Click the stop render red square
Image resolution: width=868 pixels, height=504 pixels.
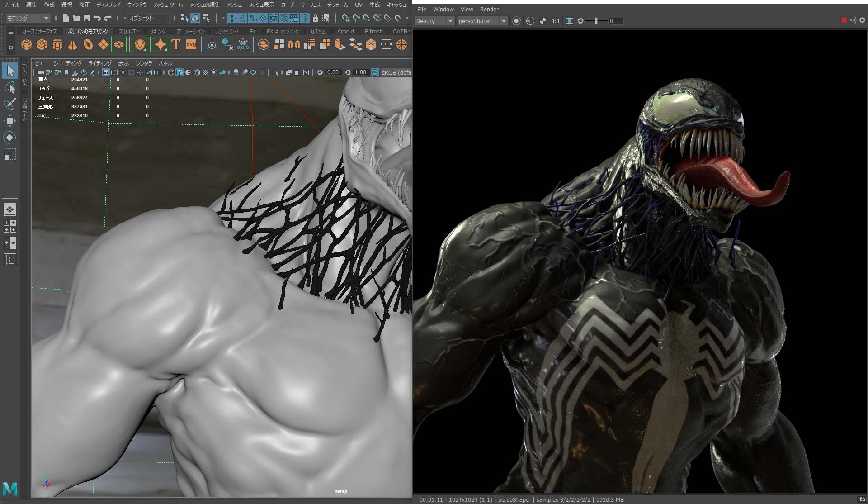click(844, 20)
